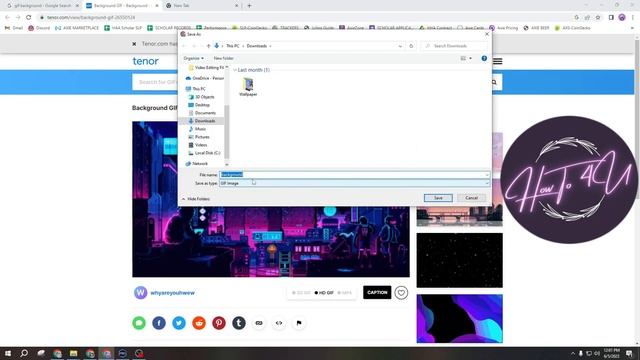Share GIF on Facebook
Screen dimensions: 640x360
[159, 323]
